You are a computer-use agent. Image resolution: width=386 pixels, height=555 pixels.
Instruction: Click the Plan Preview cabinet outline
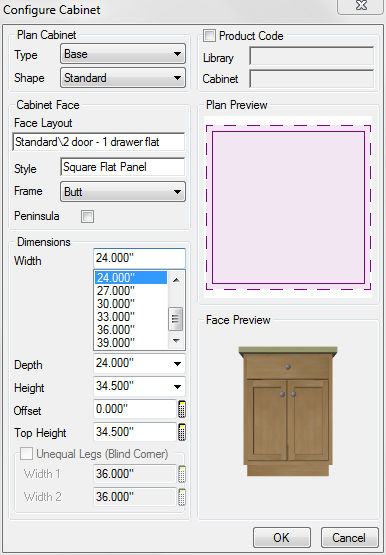tap(288, 207)
